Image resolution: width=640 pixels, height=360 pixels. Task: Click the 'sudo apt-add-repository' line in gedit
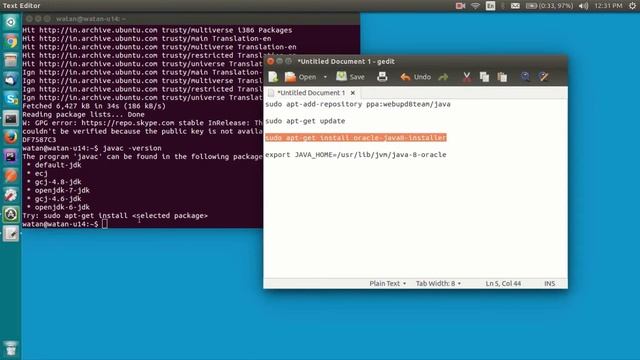[358, 104]
